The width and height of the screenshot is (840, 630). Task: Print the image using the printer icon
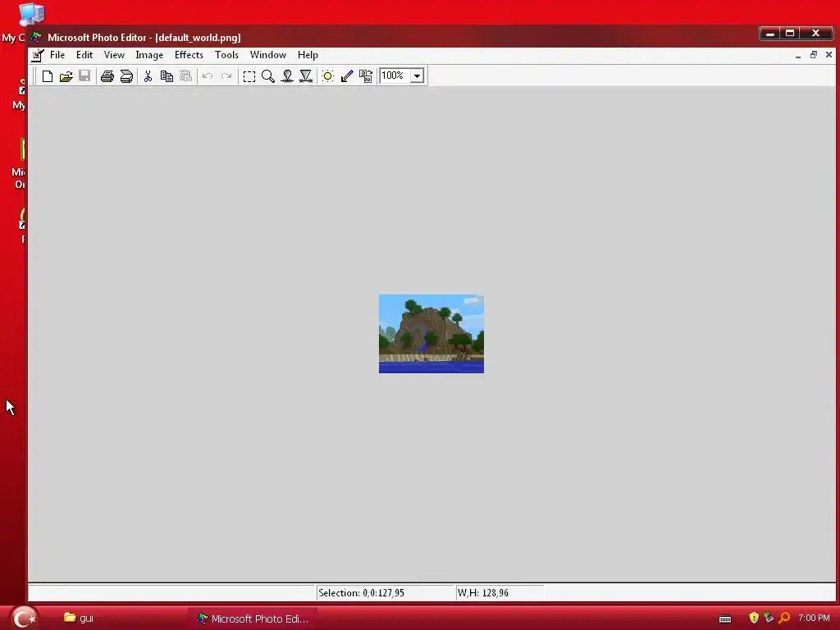tap(107, 76)
